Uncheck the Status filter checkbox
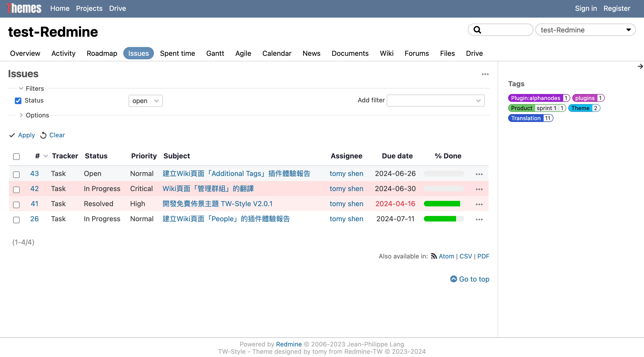Viewport: 644px width, 357px height. 18,101
